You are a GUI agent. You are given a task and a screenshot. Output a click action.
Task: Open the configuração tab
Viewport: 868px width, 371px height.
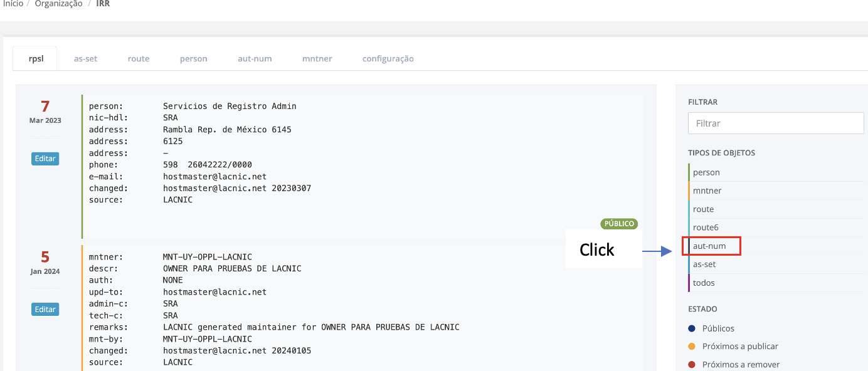tap(388, 58)
